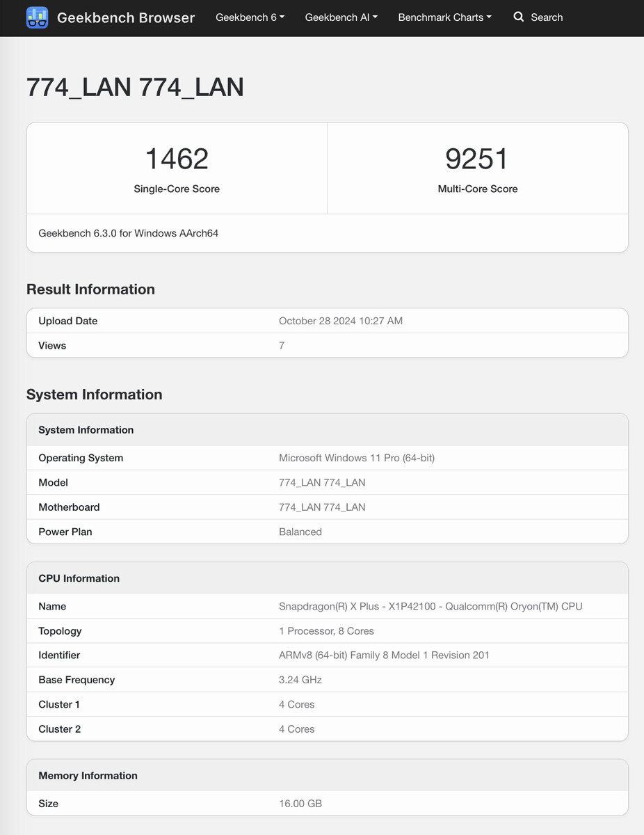The width and height of the screenshot is (644, 835).
Task: Open the Benchmark Charts dropdown
Action: click(x=444, y=17)
